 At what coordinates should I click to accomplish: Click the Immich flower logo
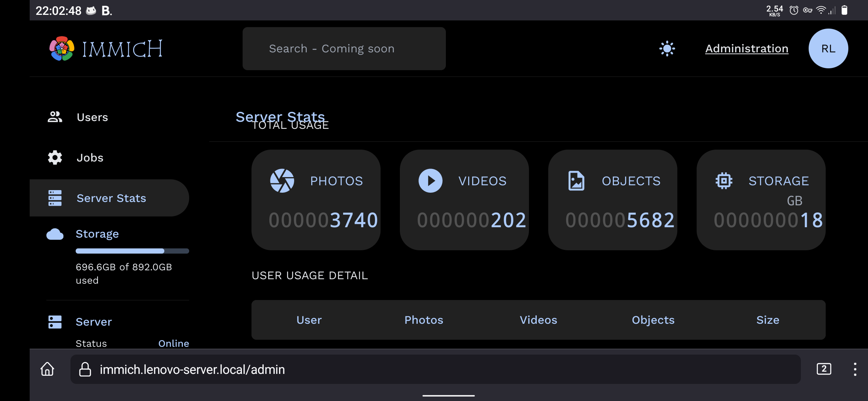click(62, 49)
